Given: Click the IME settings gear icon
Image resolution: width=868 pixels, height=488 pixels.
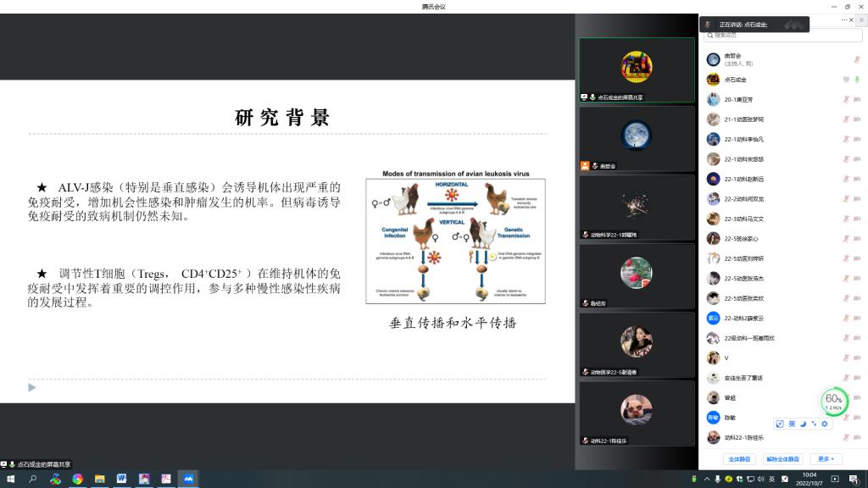Looking at the screenshot, I should (824, 424).
